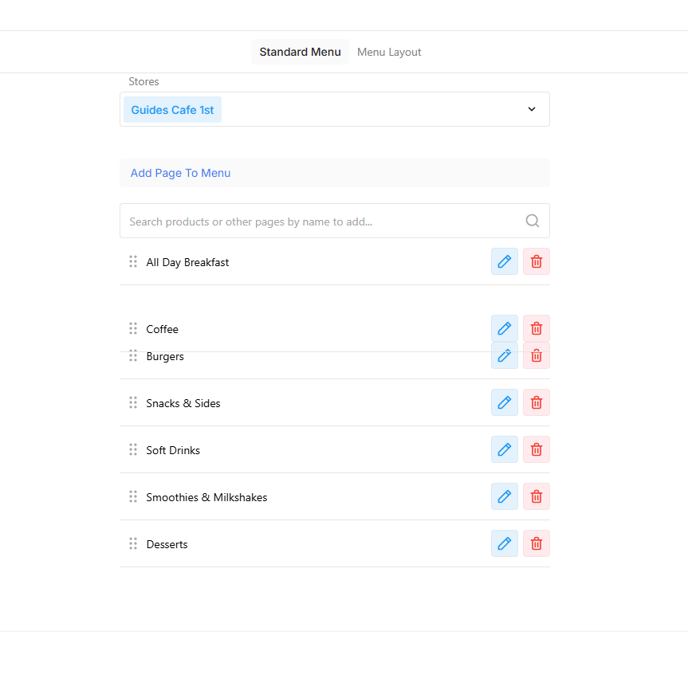The image size is (688, 690).
Task: Expand the Stores dropdown arrow
Action: (531, 110)
